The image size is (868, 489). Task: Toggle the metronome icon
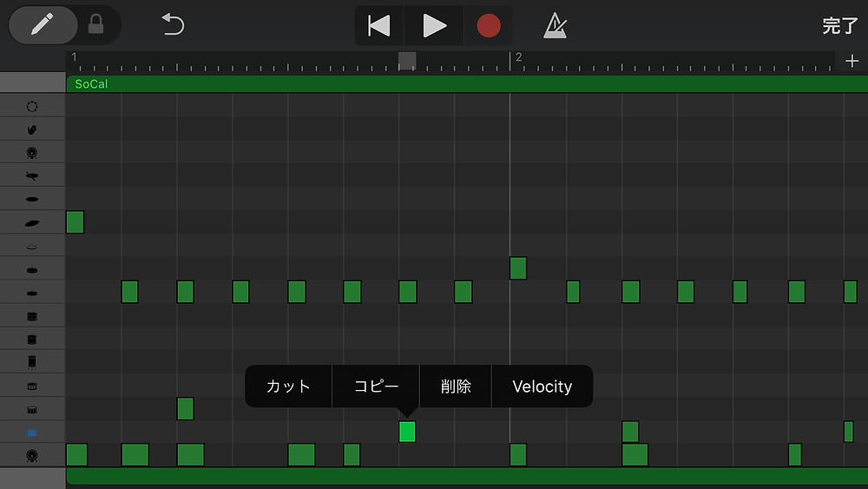(x=556, y=25)
